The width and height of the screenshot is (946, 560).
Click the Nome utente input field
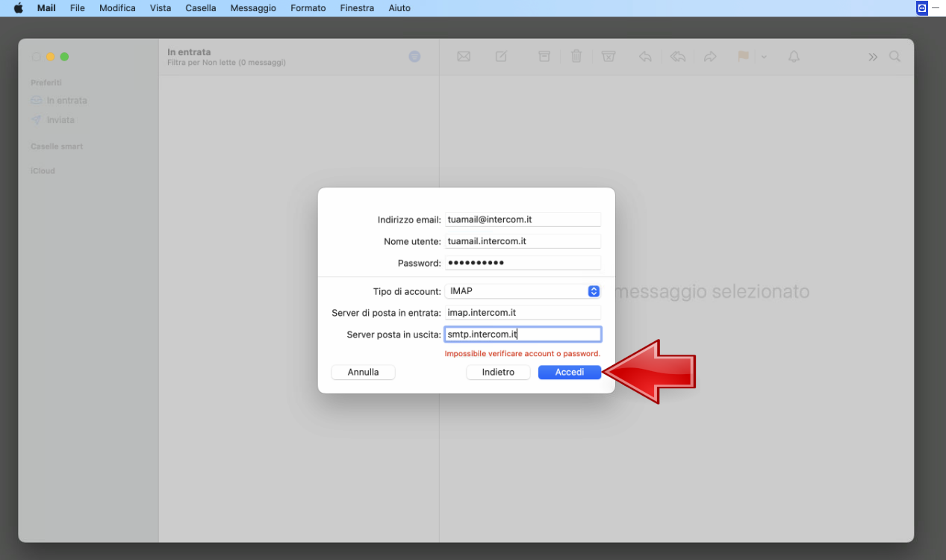click(x=523, y=241)
